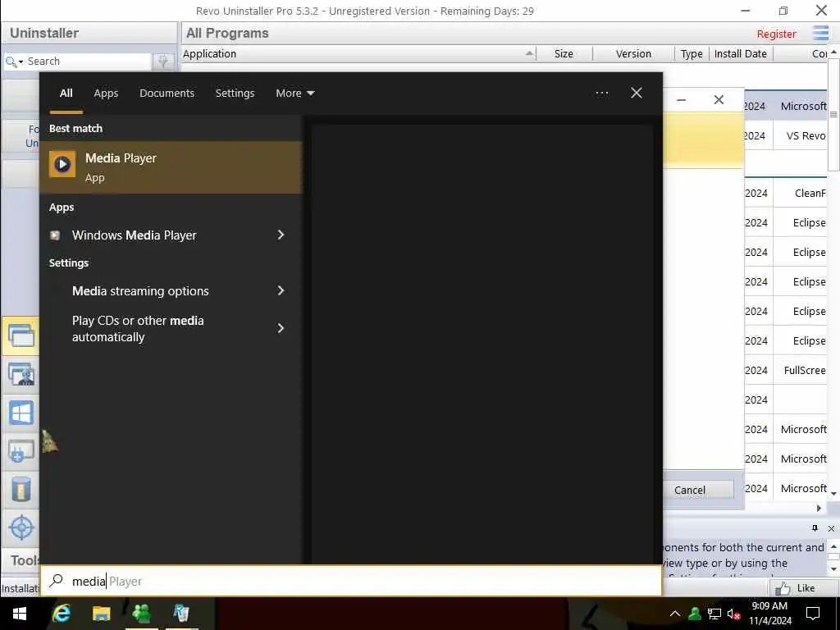Viewport: 840px width, 630px height.
Task: Click the Register link in Revo
Action: point(776,34)
